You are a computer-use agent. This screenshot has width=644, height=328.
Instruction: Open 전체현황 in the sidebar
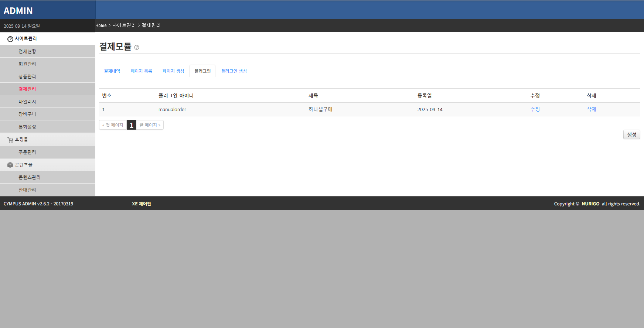click(x=48, y=51)
